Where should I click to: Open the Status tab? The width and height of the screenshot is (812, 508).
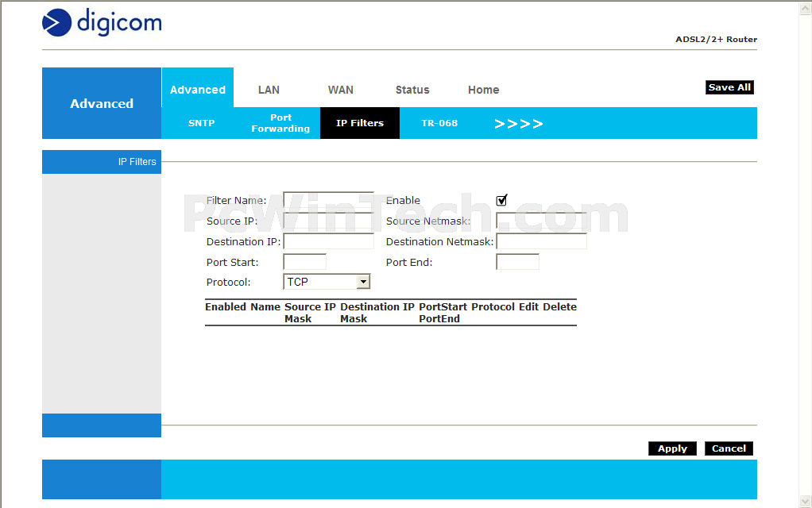[x=412, y=90]
